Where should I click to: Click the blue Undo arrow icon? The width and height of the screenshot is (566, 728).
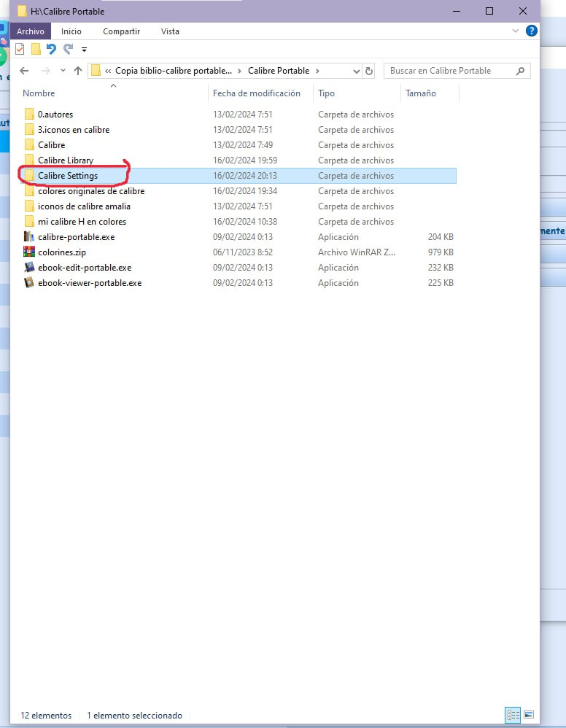(x=51, y=49)
